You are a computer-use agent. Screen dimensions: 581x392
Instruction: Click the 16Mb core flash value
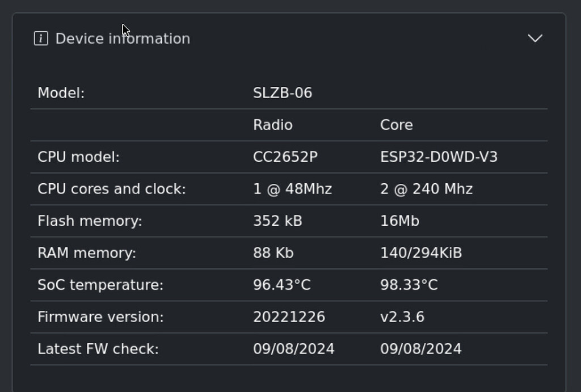tap(399, 221)
